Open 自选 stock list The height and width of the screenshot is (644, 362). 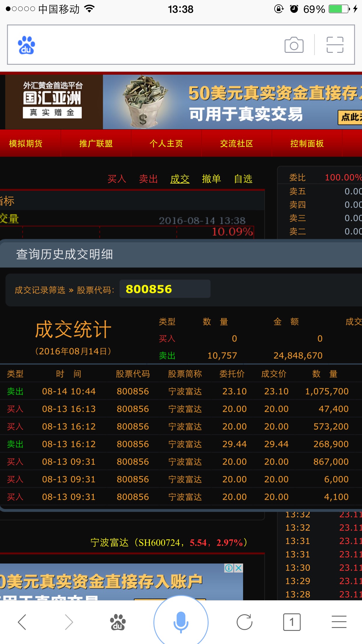[243, 179]
